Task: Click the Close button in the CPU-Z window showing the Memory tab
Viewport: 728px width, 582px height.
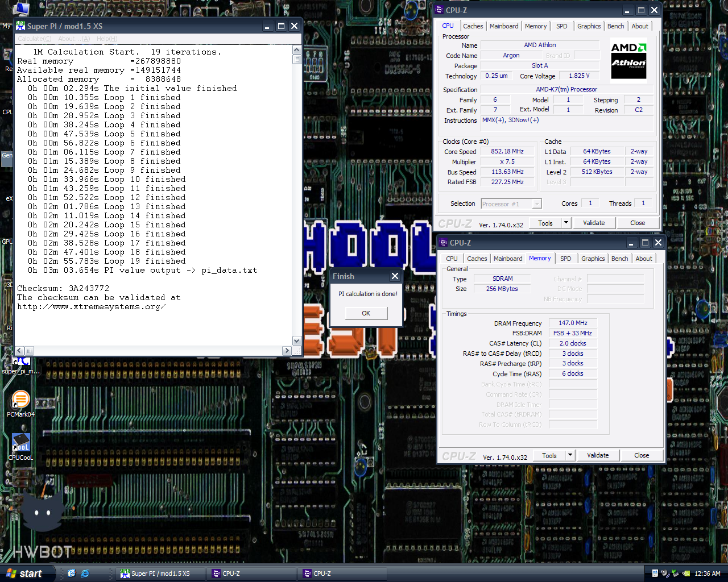Action: pos(642,455)
